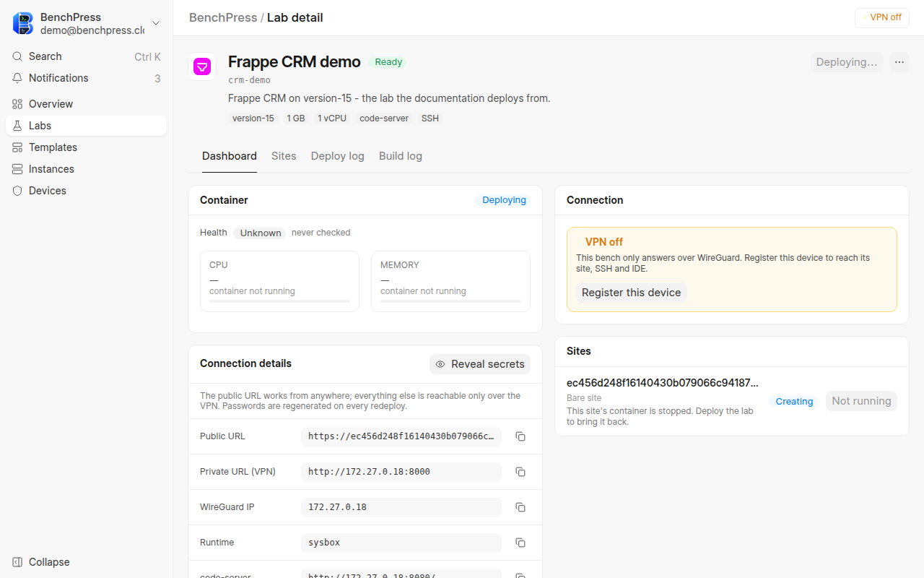Viewport: 924px width, 578px height.
Task: Switch to the Dashboard tab
Action: point(230,156)
